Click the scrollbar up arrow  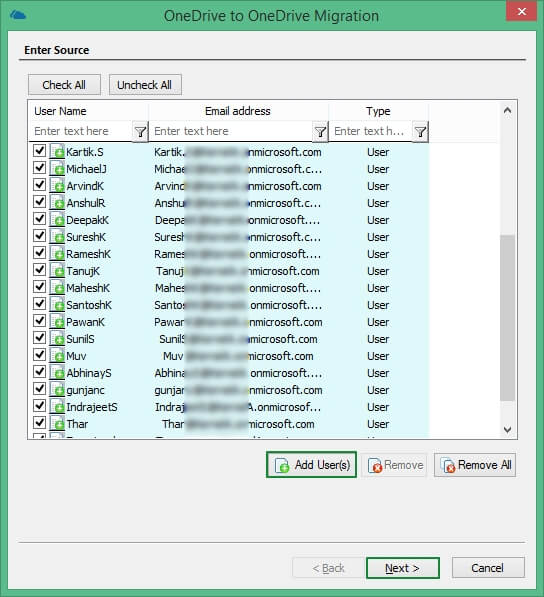pos(507,110)
